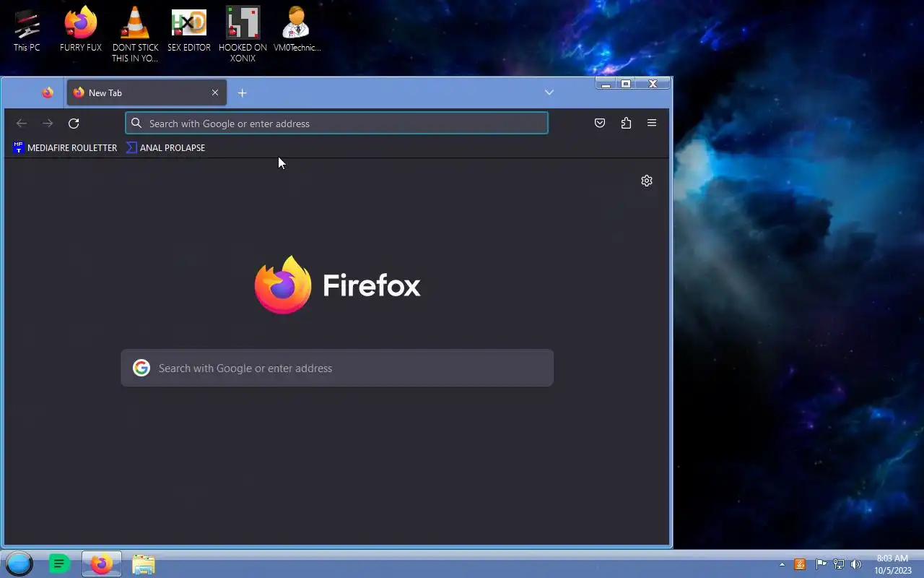The image size is (924, 578).
Task: Open the volume speaker tray icon
Action: [856, 564]
